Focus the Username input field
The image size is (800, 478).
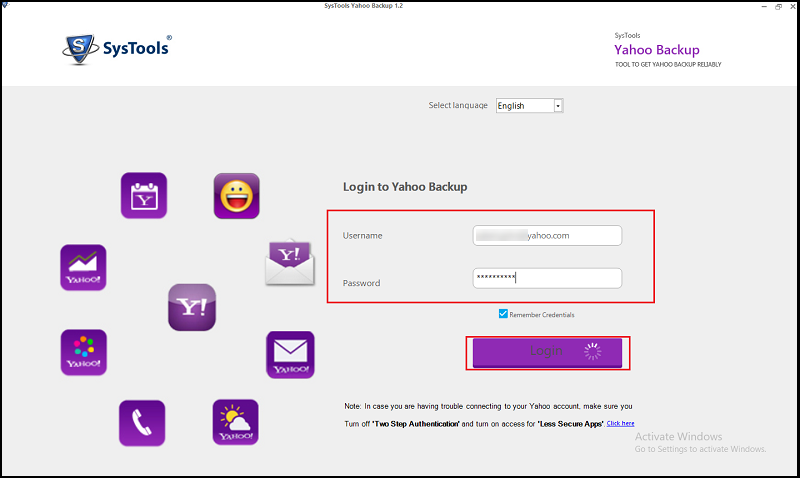547,236
